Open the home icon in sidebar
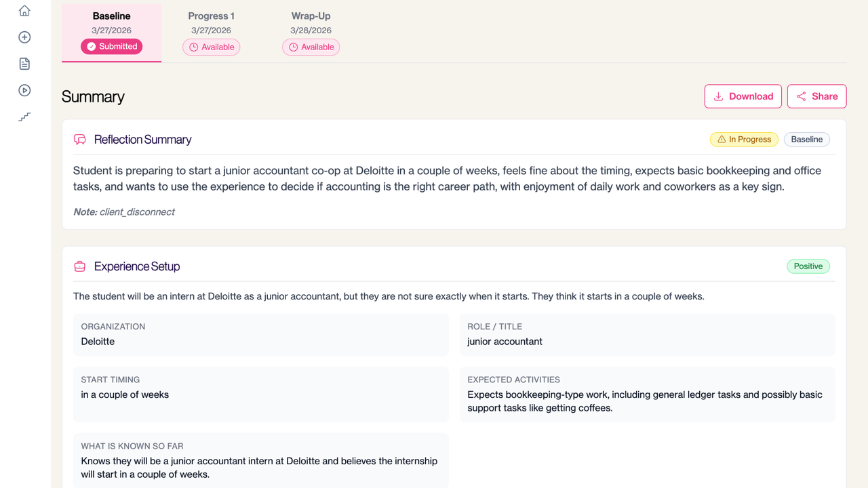Viewport: 868px width, 488px height. pyautogui.click(x=24, y=11)
